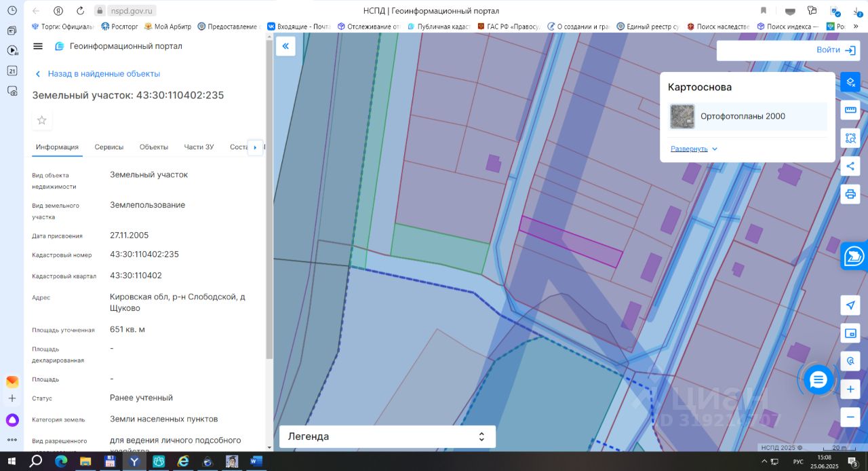Select the ruler measurement tool
The height and width of the screenshot is (471, 868).
pyautogui.click(x=850, y=110)
